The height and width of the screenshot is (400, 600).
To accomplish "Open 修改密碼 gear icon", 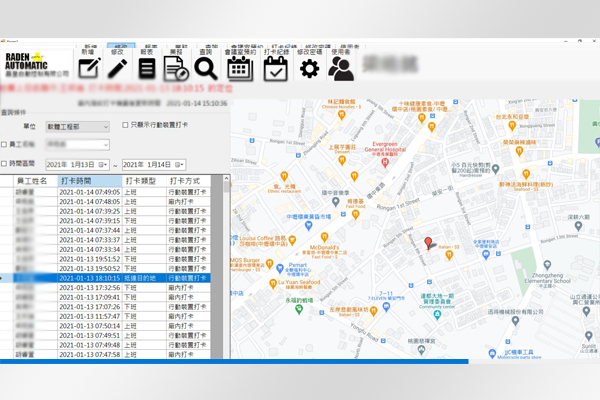I will [309, 69].
